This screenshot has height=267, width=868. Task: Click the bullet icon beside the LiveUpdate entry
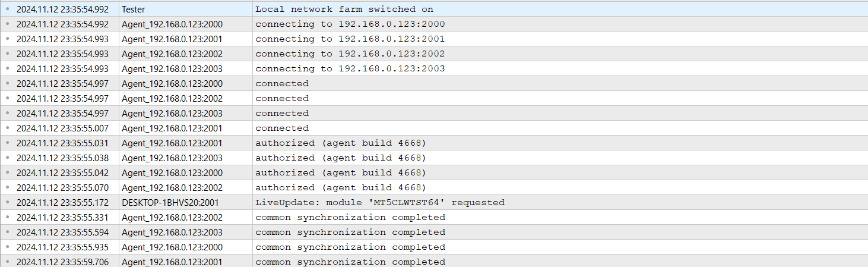pos(7,202)
